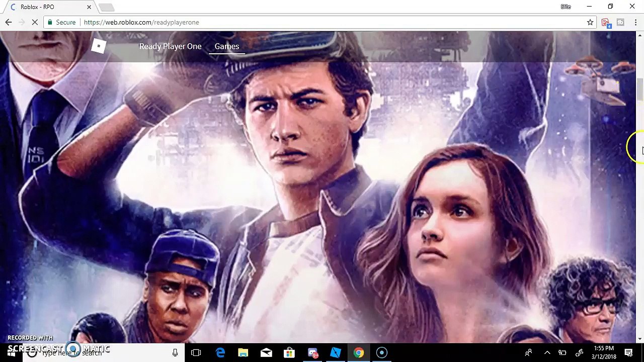Image resolution: width=644 pixels, height=362 pixels.
Task: Open the TubeBuddy extension icon
Action: click(x=620, y=22)
